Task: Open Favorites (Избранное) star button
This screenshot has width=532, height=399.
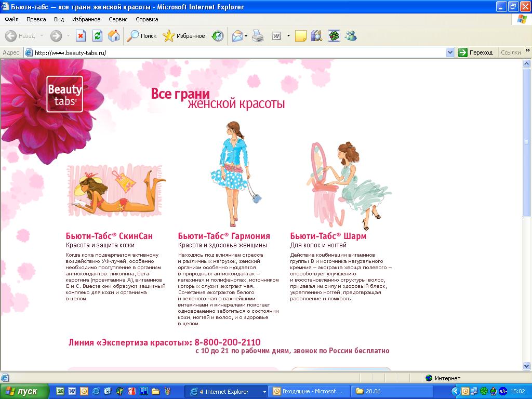Action: coord(183,36)
